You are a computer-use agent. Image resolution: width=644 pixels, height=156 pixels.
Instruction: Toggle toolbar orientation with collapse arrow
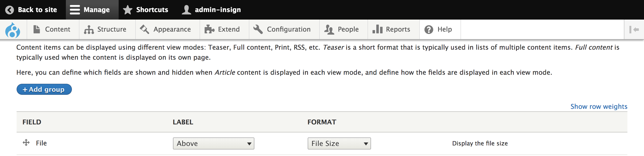click(634, 30)
